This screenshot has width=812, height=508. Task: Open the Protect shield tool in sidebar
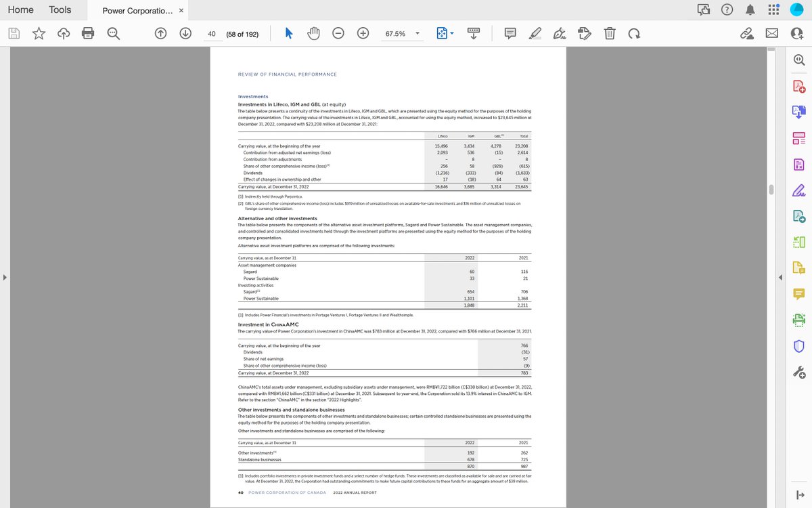click(799, 345)
